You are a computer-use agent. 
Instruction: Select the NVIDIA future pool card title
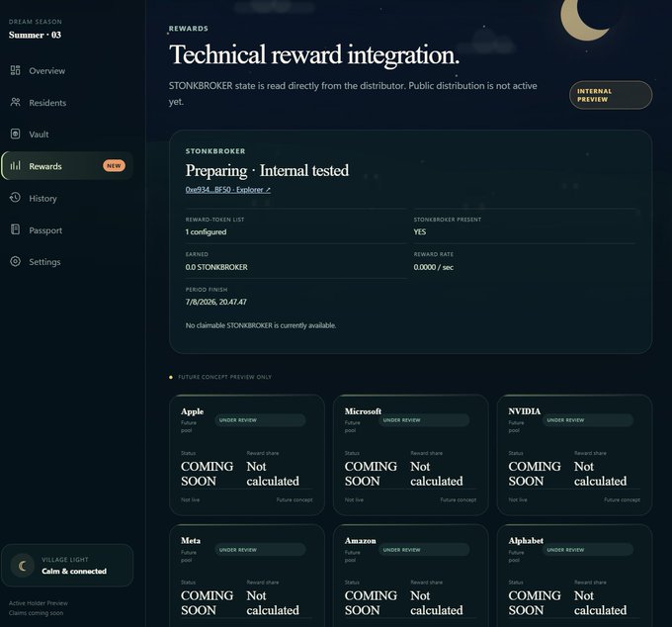pos(525,411)
